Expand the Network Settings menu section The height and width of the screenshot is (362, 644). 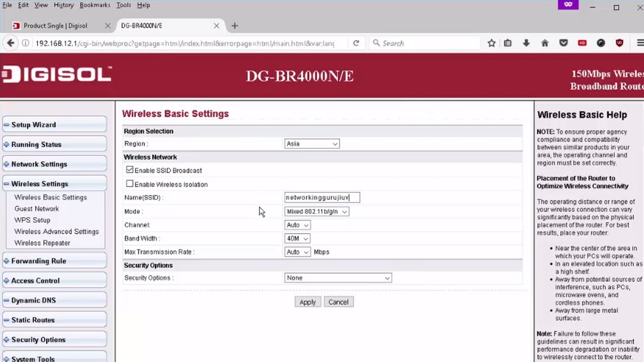coord(54,164)
